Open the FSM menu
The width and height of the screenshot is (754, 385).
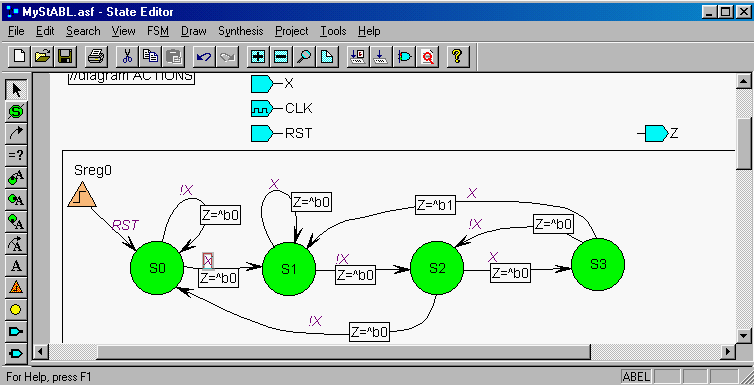coord(158,31)
